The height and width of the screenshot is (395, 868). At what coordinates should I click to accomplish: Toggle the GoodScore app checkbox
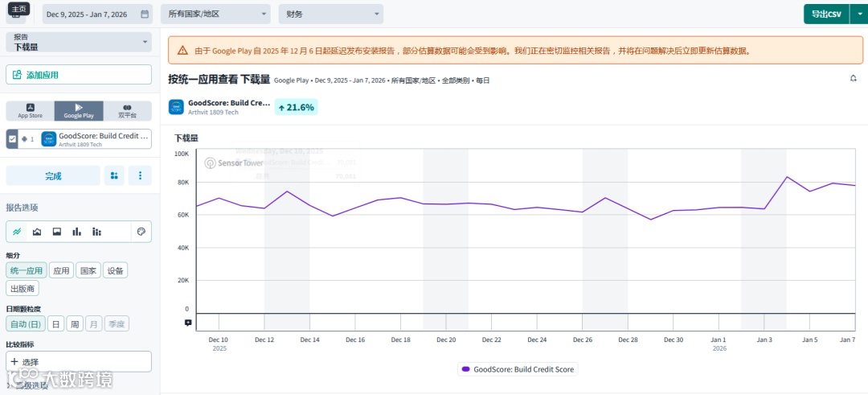pos(12,139)
